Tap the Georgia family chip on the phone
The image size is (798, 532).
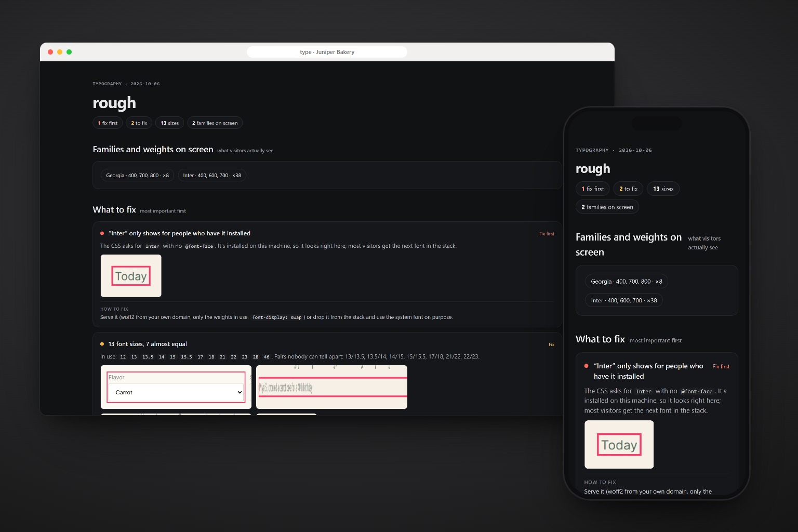point(627,282)
